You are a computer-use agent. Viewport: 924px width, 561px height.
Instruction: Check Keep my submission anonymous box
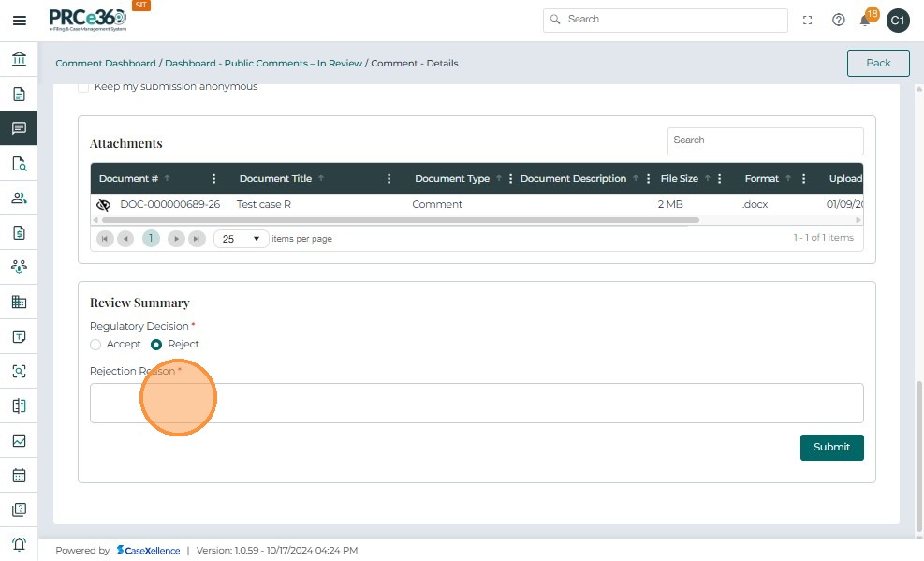tap(83, 87)
